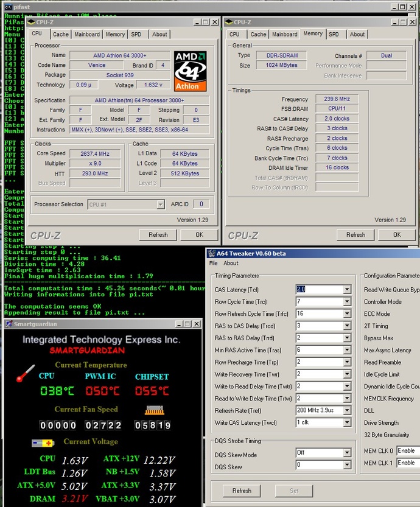Expand the Row Refresh Cycle Time dropdown
The image size is (420, 507).
click(x=347, y=313)
